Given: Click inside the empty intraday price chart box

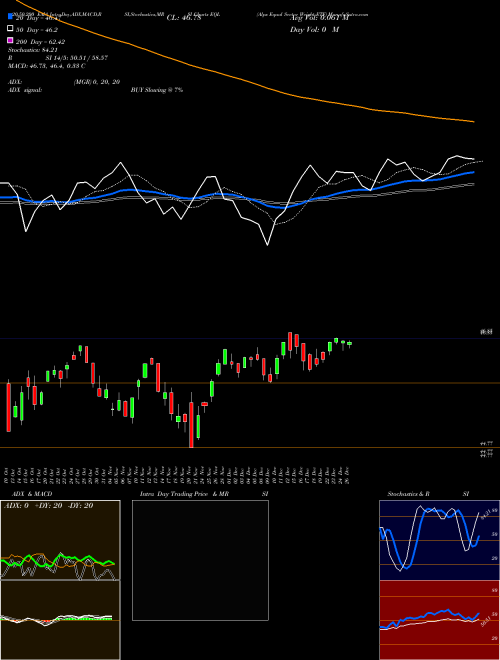Looking at the screenshot, I should (200, 560).
